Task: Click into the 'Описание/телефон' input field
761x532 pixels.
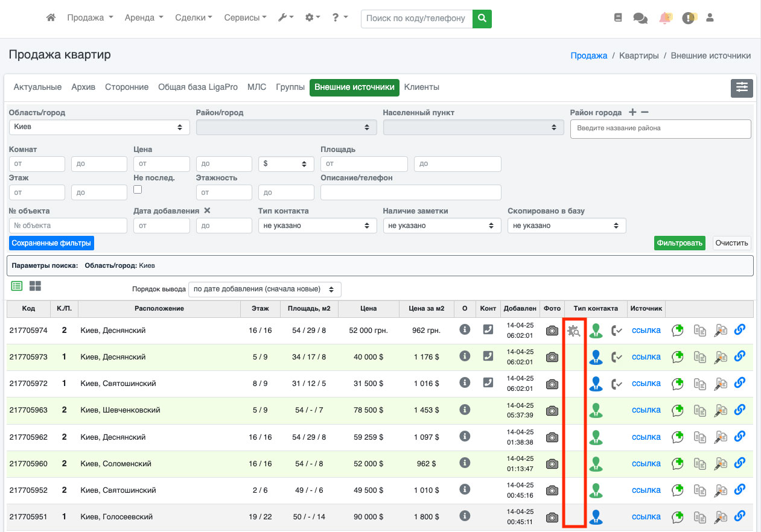Action: pos(410,192)
